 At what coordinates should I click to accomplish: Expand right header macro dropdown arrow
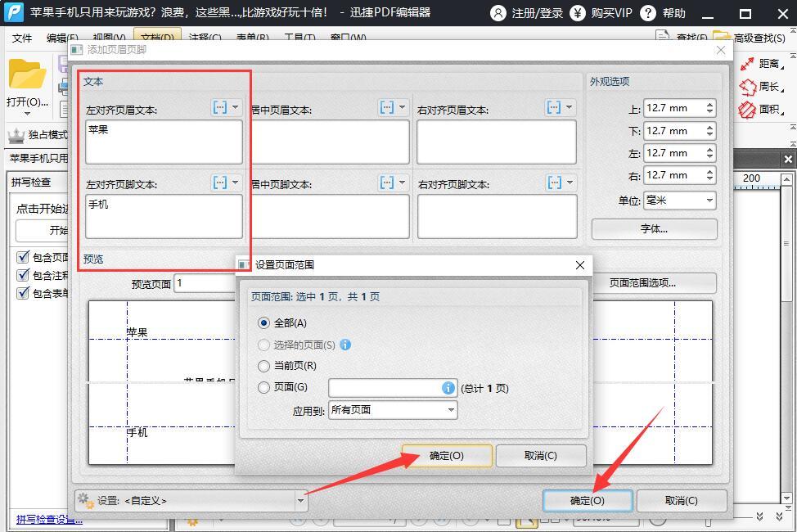569,107
